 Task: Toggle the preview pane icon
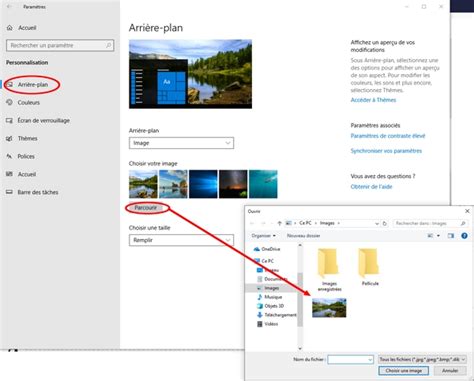[451, 236]
